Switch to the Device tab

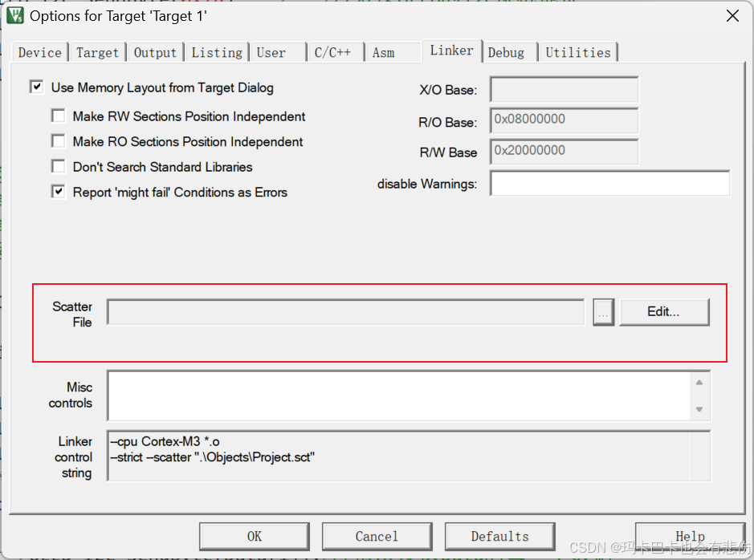40,52
